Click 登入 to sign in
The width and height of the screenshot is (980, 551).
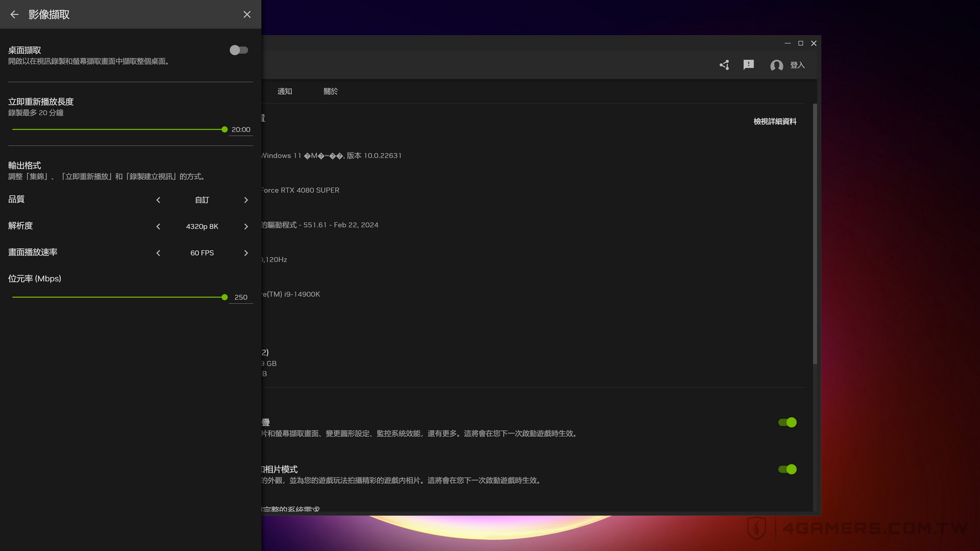click(797, 65)
